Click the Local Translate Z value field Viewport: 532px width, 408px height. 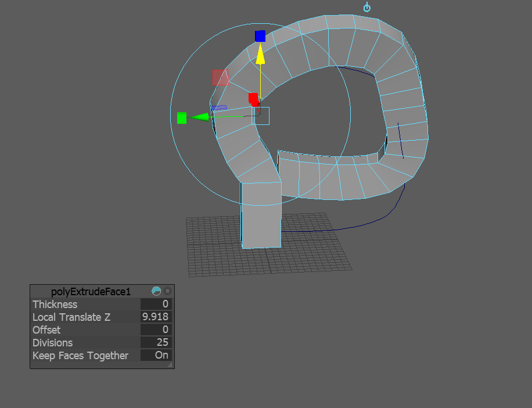click(156, 317)
